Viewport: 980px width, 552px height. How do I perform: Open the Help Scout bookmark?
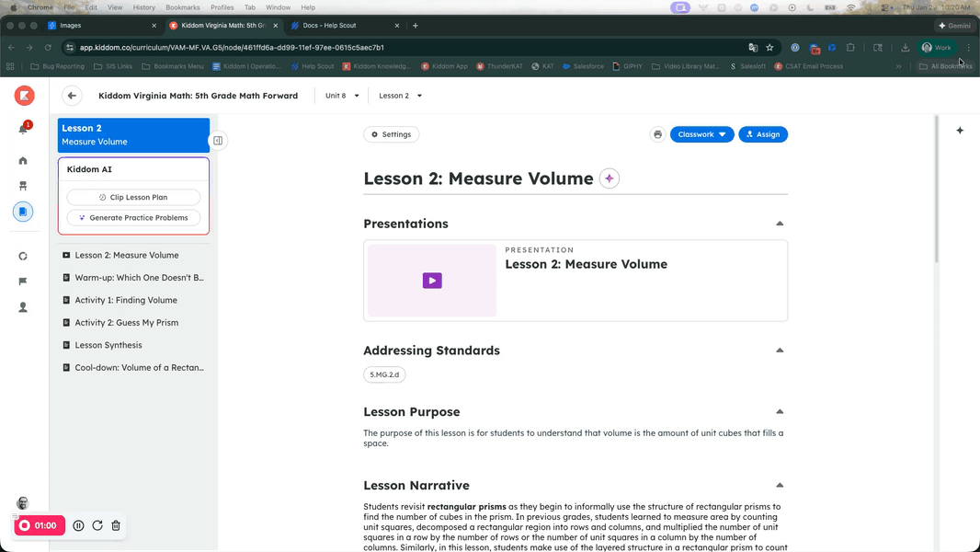(313, 66)
